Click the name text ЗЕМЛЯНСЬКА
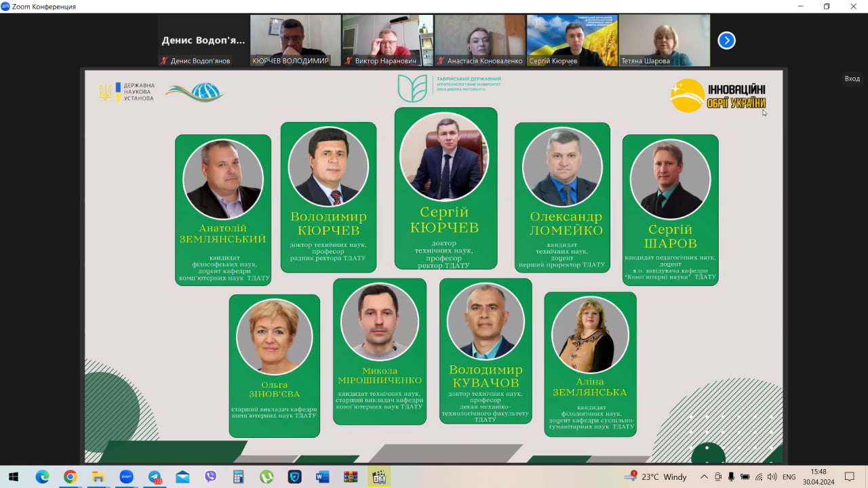 click(589, 392)
